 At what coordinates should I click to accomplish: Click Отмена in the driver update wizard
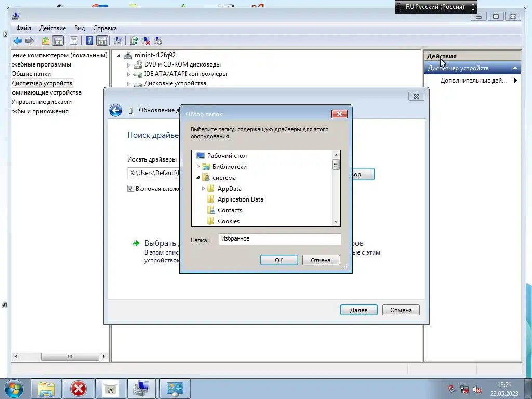(401, 310)
